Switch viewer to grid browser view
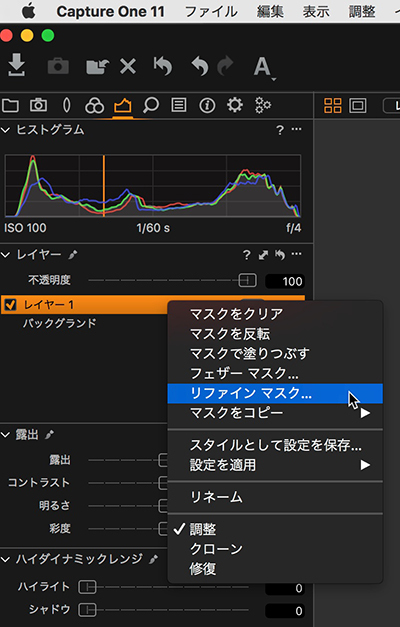The width and height of the screenshot is (400, 627). 333,106
